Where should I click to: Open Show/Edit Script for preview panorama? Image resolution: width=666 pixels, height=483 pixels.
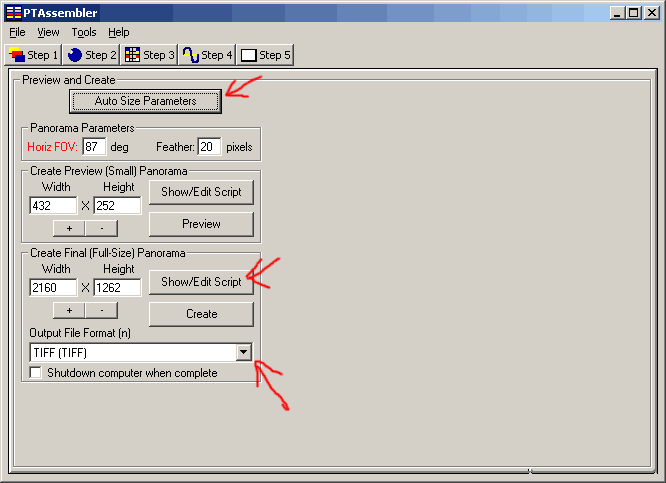coord(201,192)
